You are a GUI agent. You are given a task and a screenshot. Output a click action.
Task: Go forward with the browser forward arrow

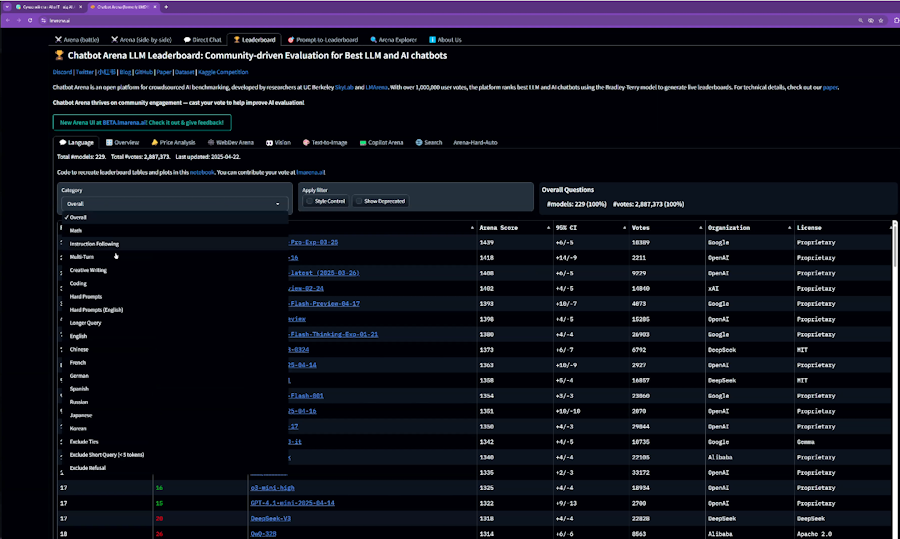(x=18, y=20)
